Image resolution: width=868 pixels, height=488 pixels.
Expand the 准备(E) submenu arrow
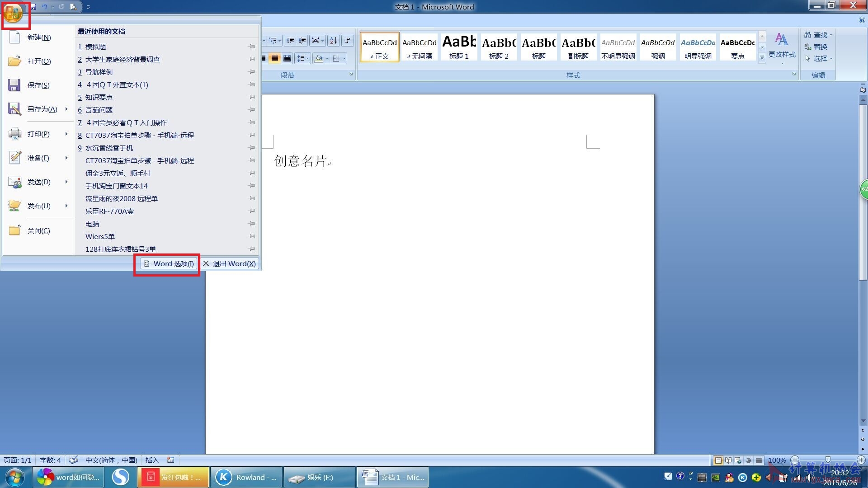[x=66, y=158]
